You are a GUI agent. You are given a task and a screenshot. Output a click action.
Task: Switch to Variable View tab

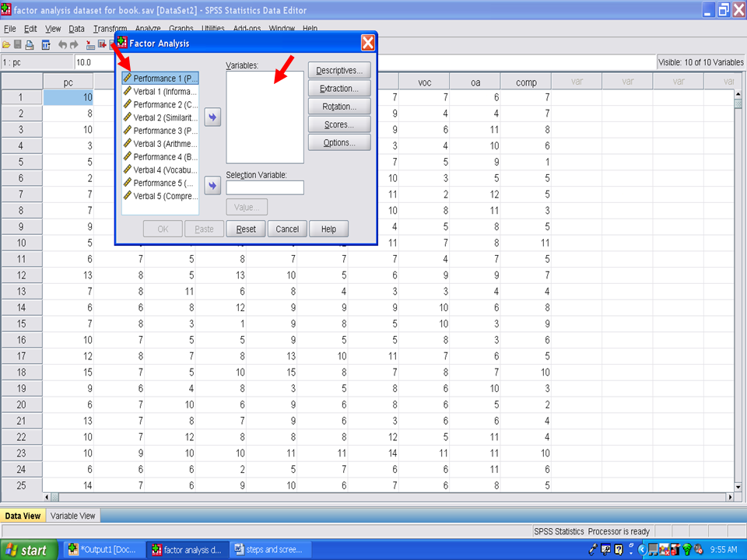pos(73,516)
